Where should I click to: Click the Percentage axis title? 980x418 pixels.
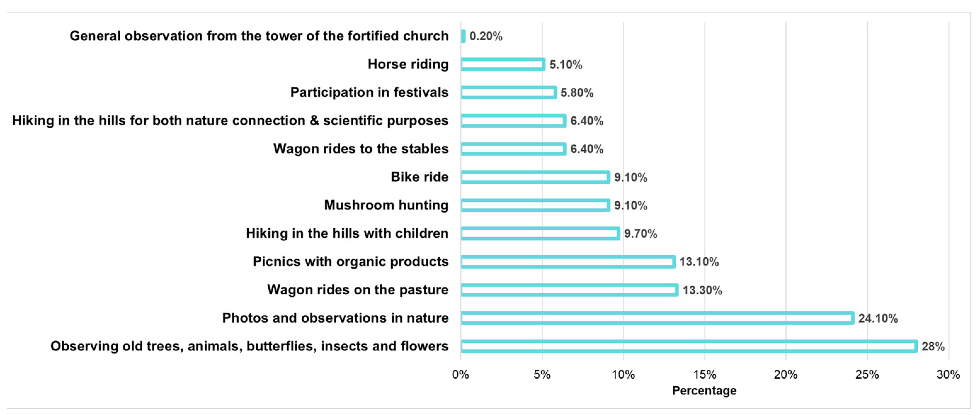704,391
